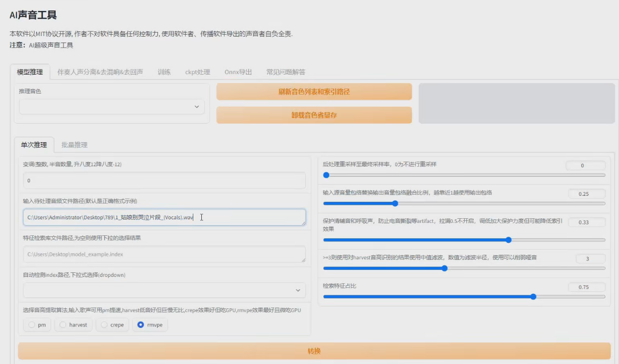This screenshot has height=364, width=619.
Task: Click the audio file path input box
Action: [x=164, y=217]
